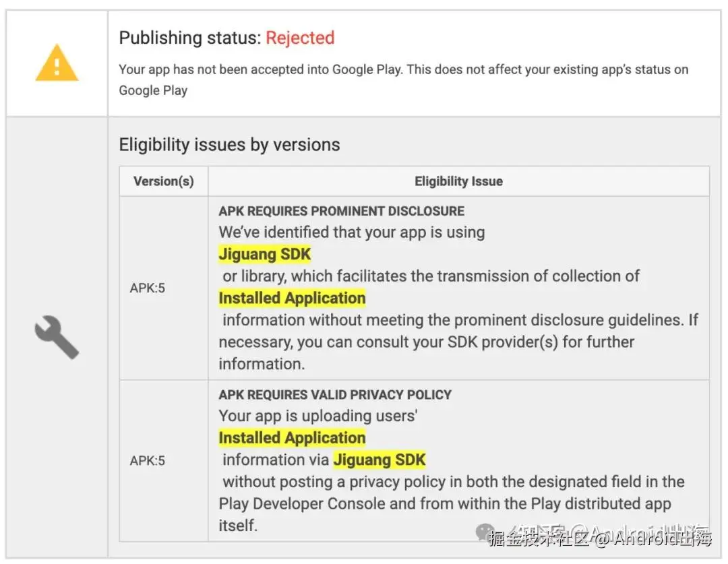Click the WeChat bubble watermark icon
728x564 pixels.
(485, 532)
